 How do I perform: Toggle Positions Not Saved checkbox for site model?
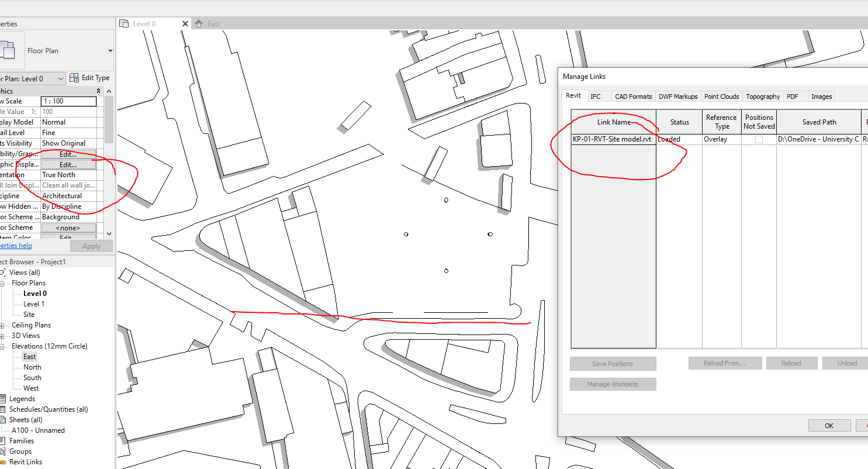click(x=759, y=139)
